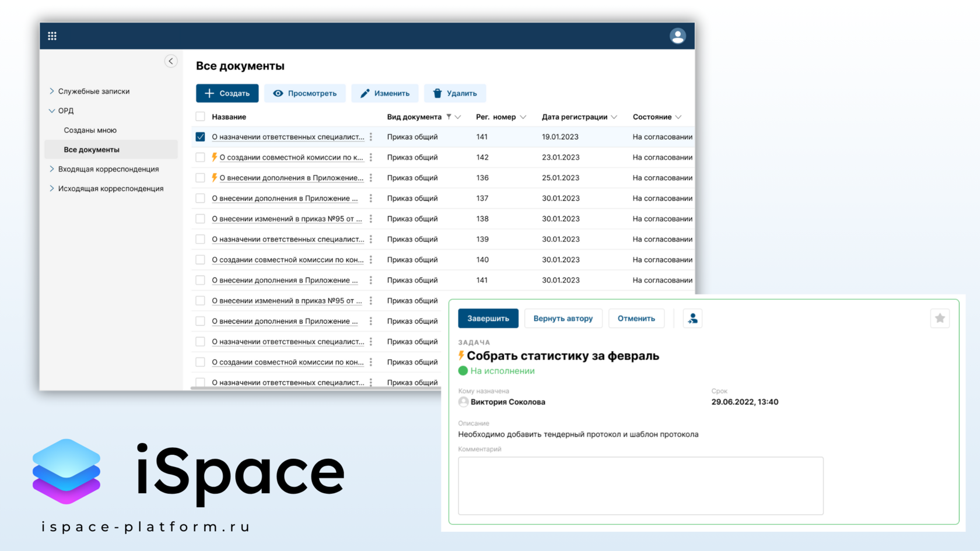Click the lightning icon on document 142 row
The width and height of the screenshot is (980, 551).
coord(215,157)
